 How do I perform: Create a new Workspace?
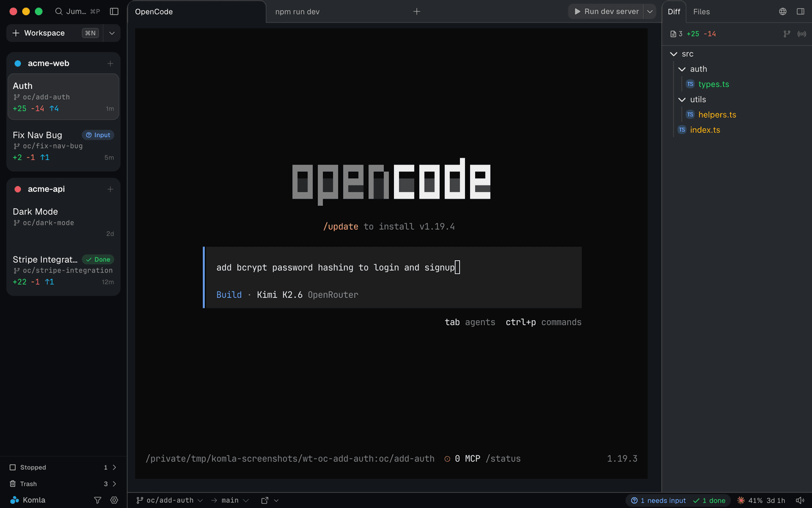pyautogui.click(x=55, y=33)
